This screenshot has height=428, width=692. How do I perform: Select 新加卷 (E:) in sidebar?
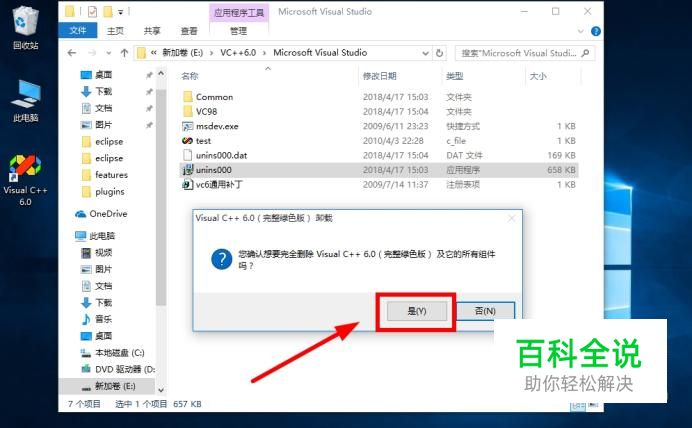pos(109,386)
